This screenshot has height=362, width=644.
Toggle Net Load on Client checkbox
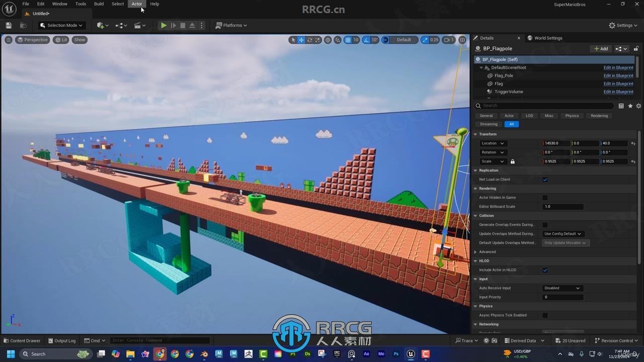(545, 179)
